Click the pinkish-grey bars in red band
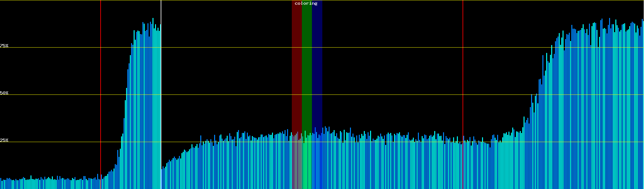 pyautogui.click(x=297, y=164)
